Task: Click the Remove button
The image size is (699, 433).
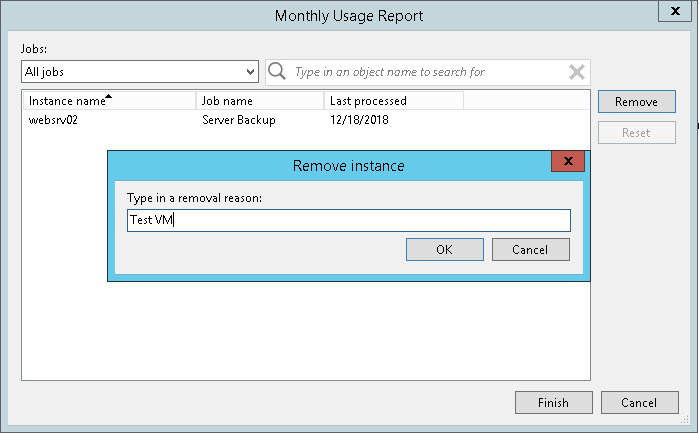Action: pyautogui.click(x=637, y=102)
